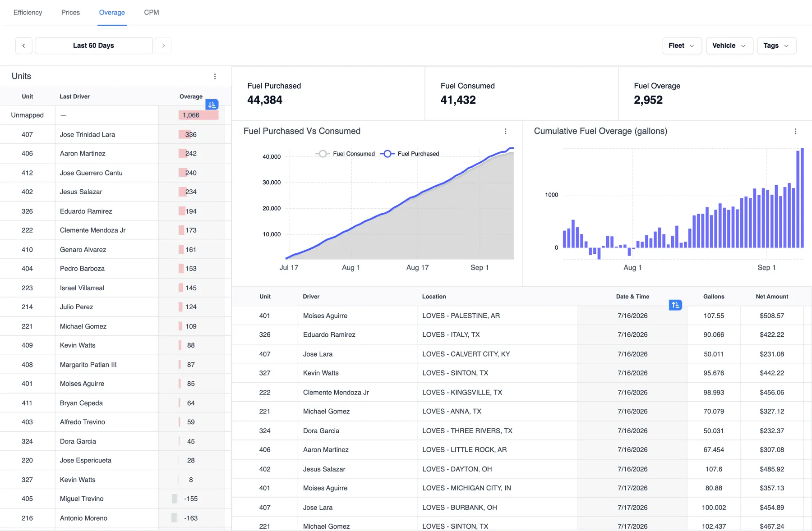Sort transactions by the Driver header
The width and height of the screenshot is (812, 531).
[x=311, y=297]
